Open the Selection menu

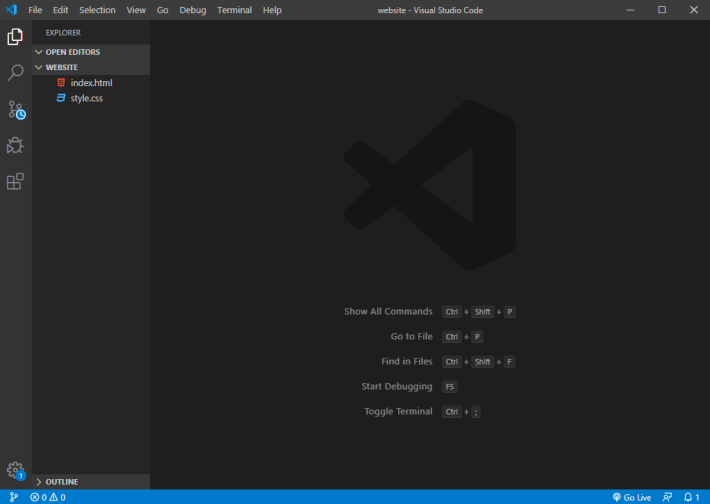pos(97,10)
